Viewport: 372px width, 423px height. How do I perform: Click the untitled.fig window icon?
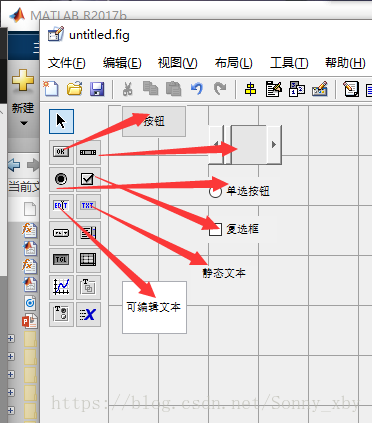(56, 34)
